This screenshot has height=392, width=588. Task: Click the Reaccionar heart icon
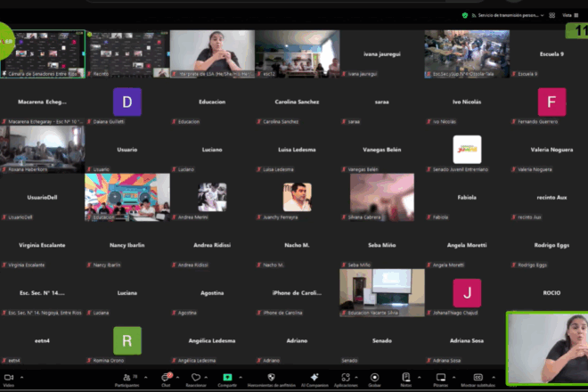[196, 379]
